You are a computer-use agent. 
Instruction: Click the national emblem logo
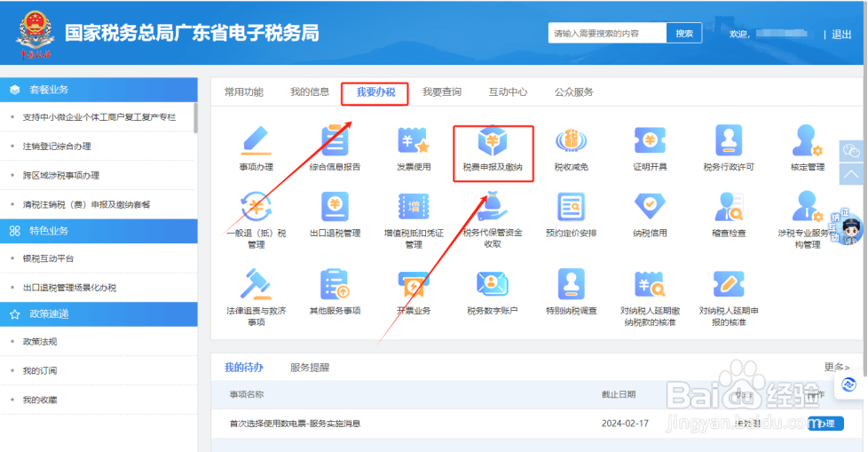click(36, 33)
